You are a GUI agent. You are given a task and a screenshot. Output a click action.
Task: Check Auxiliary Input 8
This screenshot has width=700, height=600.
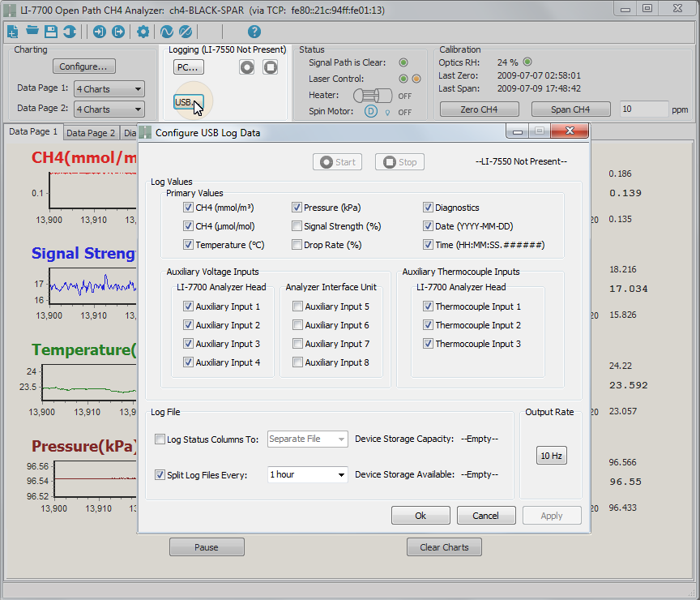coord(297,362)
